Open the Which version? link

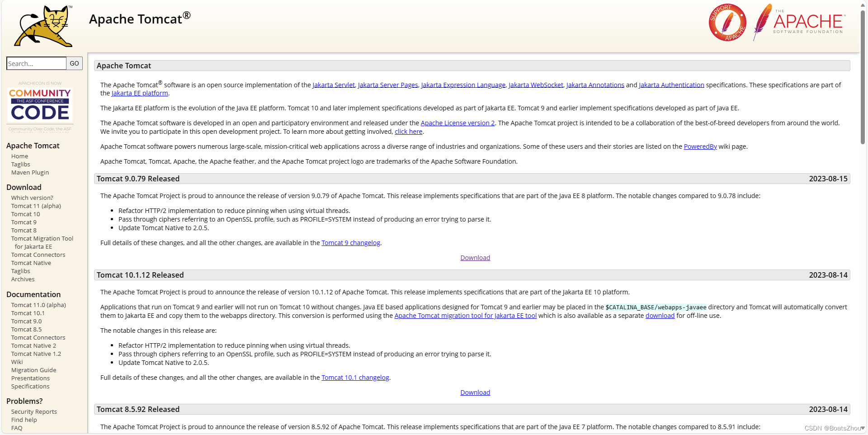point(32,198)
